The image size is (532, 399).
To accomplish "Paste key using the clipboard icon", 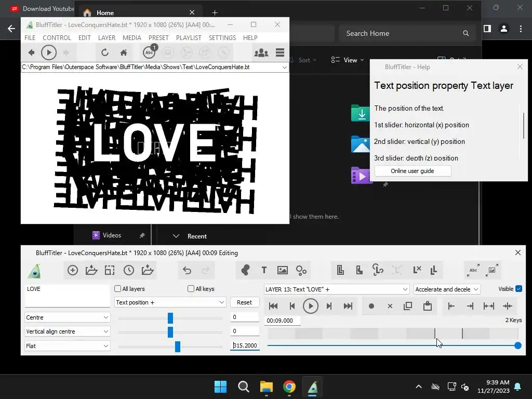I will click(428, 306).
